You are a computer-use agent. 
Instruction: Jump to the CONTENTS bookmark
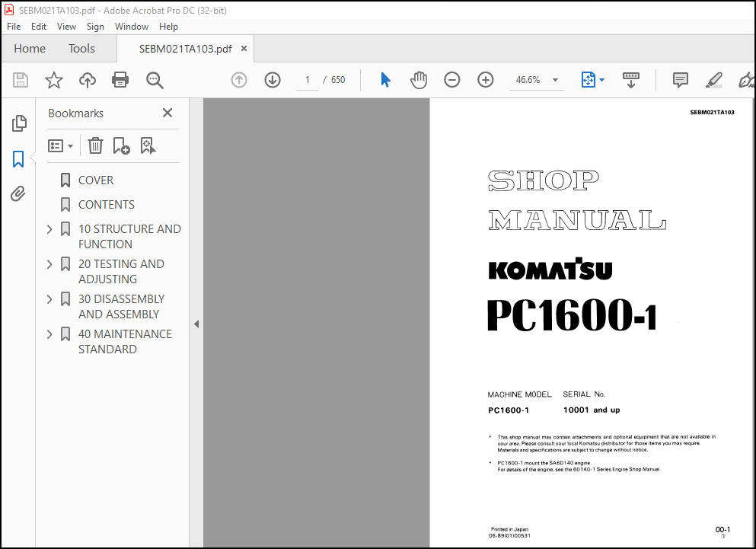[107, 205]
